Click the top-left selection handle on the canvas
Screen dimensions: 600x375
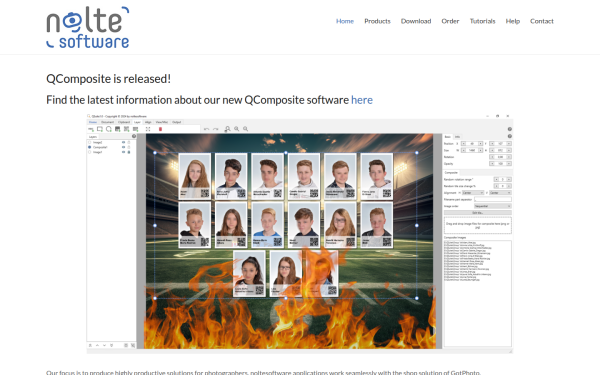pos(155,153)
